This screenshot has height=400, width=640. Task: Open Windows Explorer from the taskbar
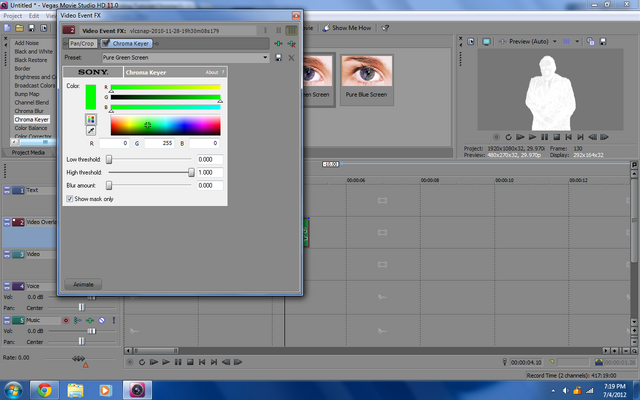(75, 390)
